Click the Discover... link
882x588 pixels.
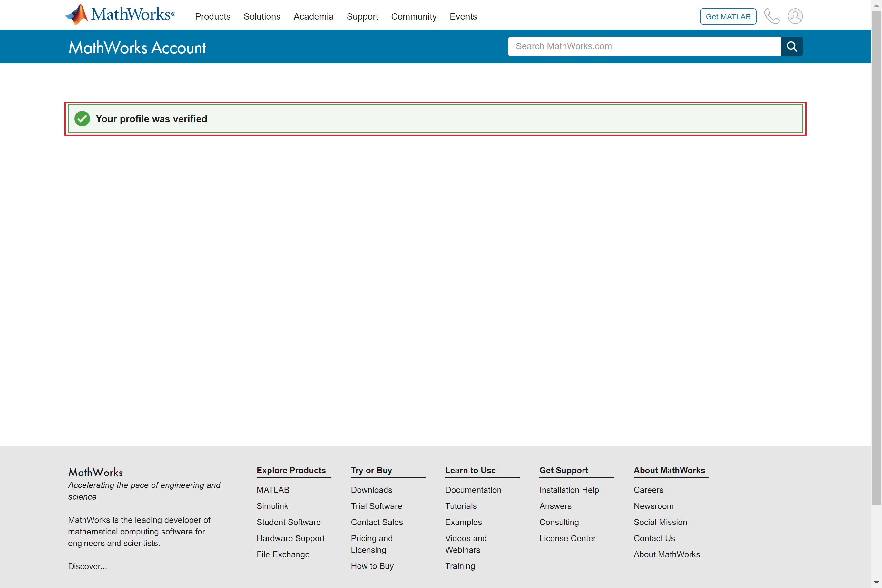click(x=87, y=566)
